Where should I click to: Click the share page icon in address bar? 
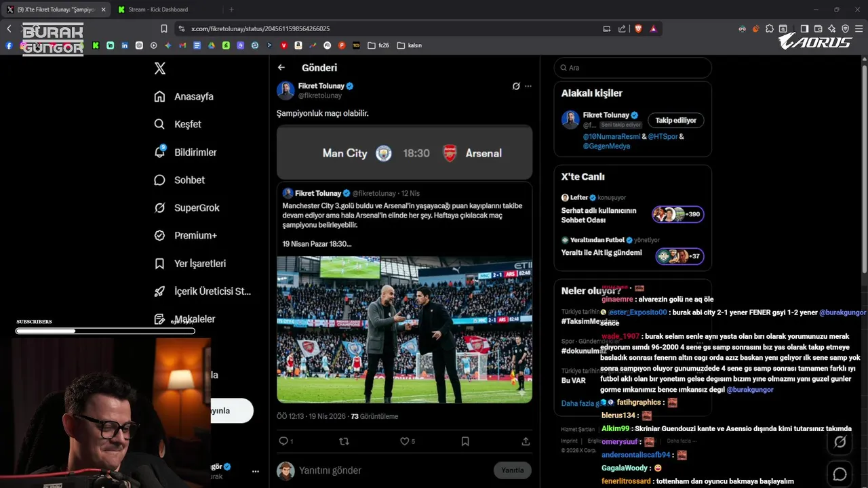pyautogui.click(x=622, y=28)
